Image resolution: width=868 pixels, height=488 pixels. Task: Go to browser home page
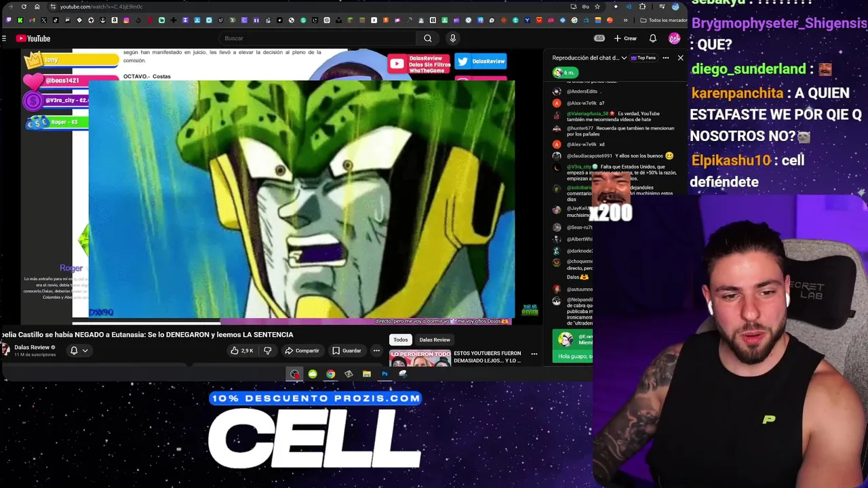(x=37, y=7)
